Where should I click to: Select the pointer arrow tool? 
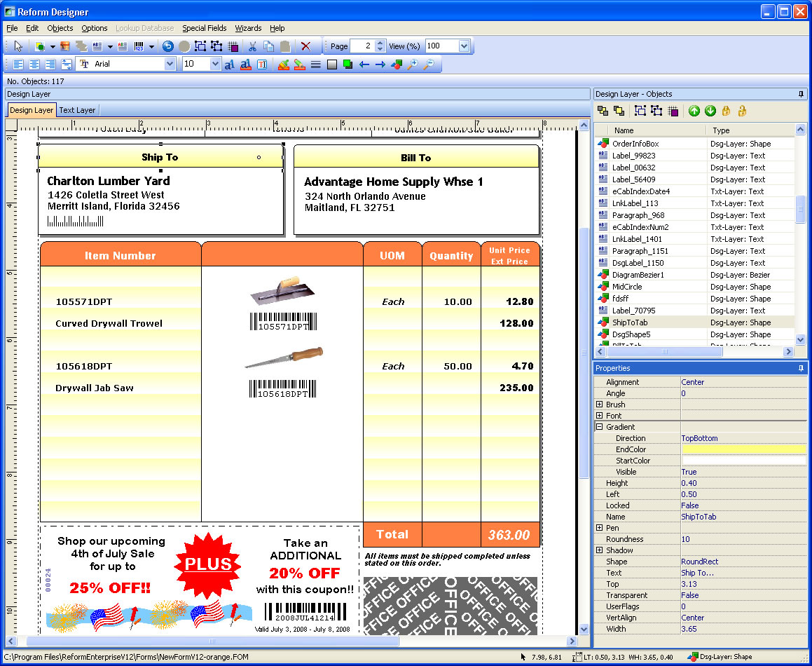pyautogui.click(x=19, y=46)
